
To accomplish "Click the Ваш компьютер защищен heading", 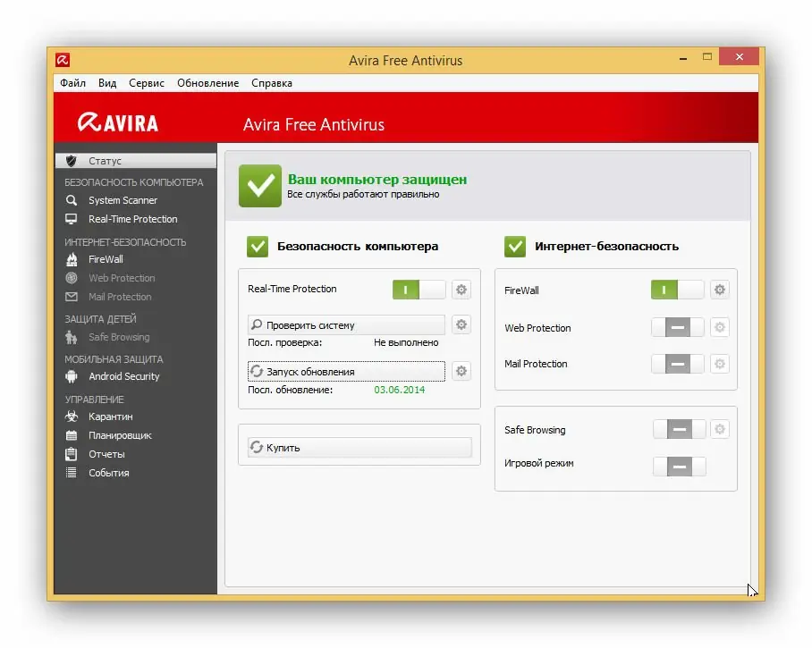I will tap(377, 180).
